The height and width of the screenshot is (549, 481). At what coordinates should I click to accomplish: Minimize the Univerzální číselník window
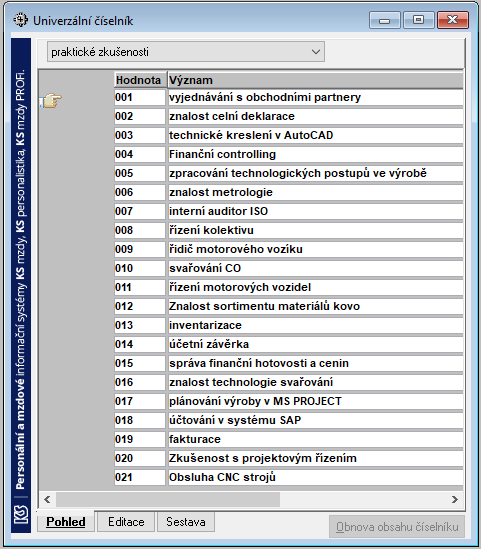pos(384,20)
